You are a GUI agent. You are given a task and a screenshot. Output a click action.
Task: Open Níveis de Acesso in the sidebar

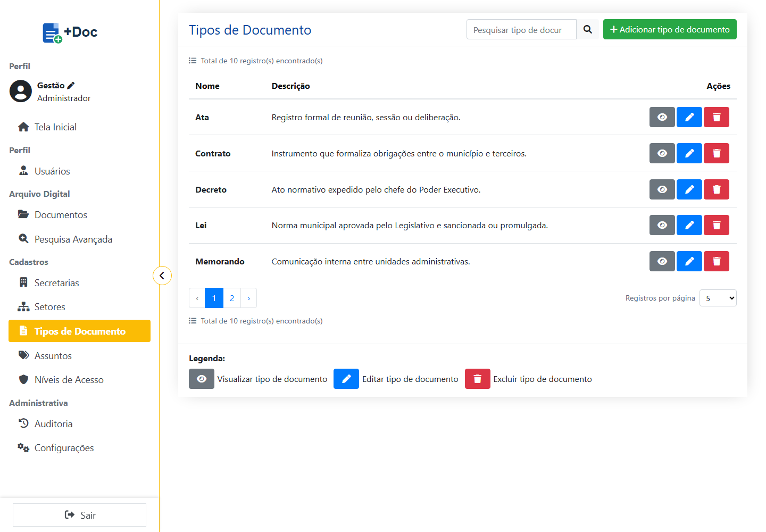(x=79, y=380)
